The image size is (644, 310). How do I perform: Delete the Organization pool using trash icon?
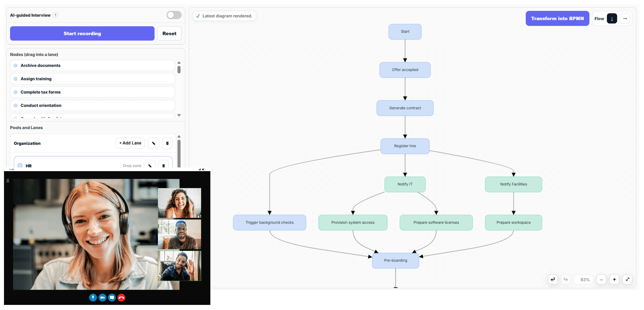167,143
